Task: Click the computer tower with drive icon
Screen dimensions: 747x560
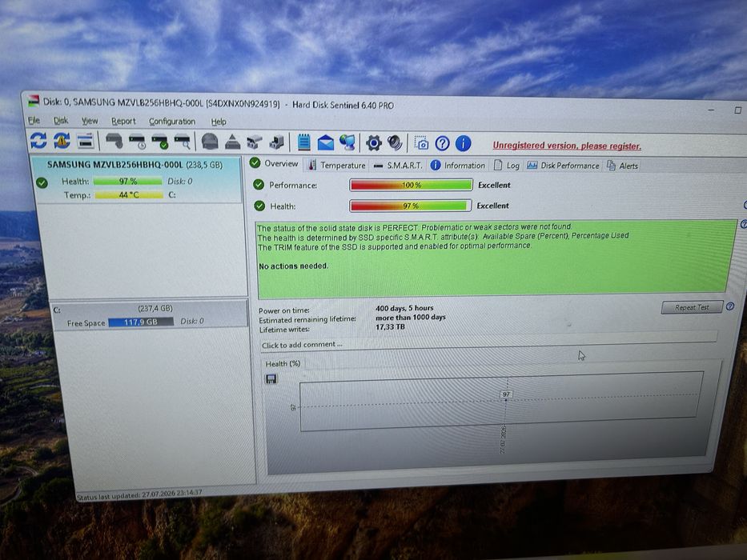Action: click(x=277, y=142)
